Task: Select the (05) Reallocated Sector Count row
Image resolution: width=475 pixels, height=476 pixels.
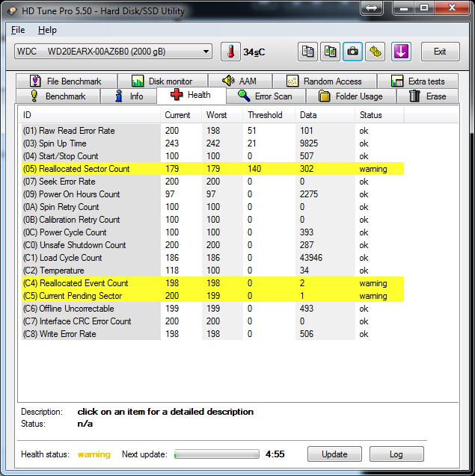Action: click(212, 168)
